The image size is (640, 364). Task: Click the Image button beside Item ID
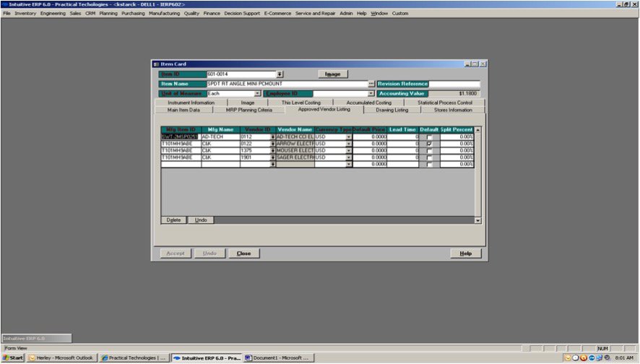[333, 74]
